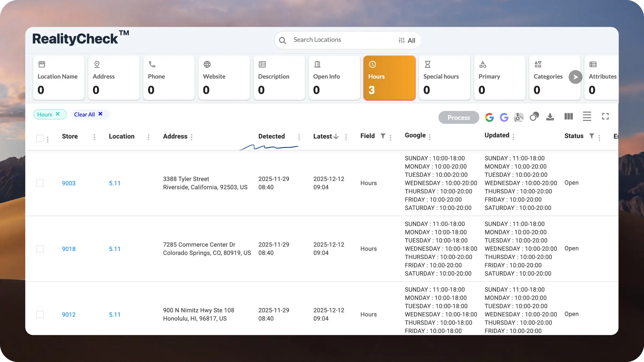Click the download icon in toolbar
The width and height of the screenshot is (644, 362).
pyautogui.click(x=550, y=117)
